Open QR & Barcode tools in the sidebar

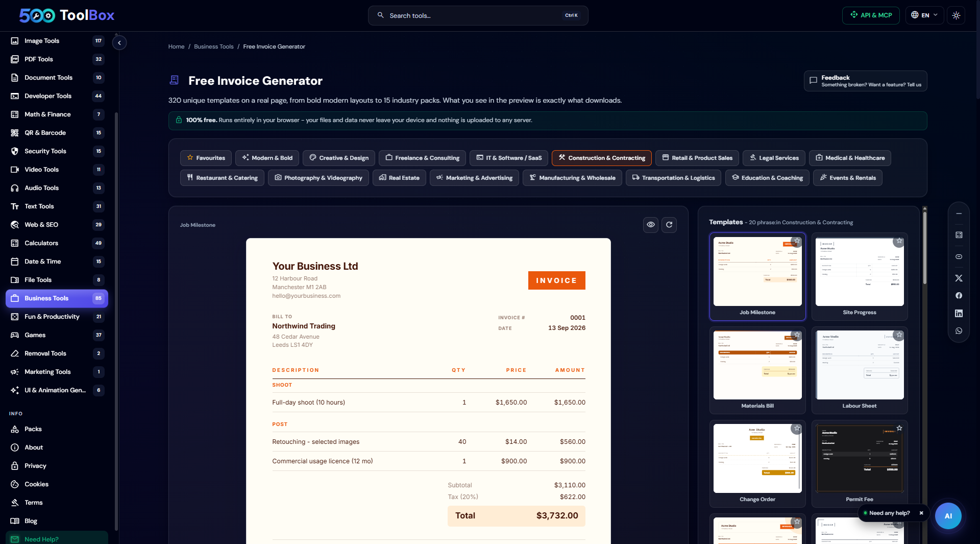(x=57, y=133)
